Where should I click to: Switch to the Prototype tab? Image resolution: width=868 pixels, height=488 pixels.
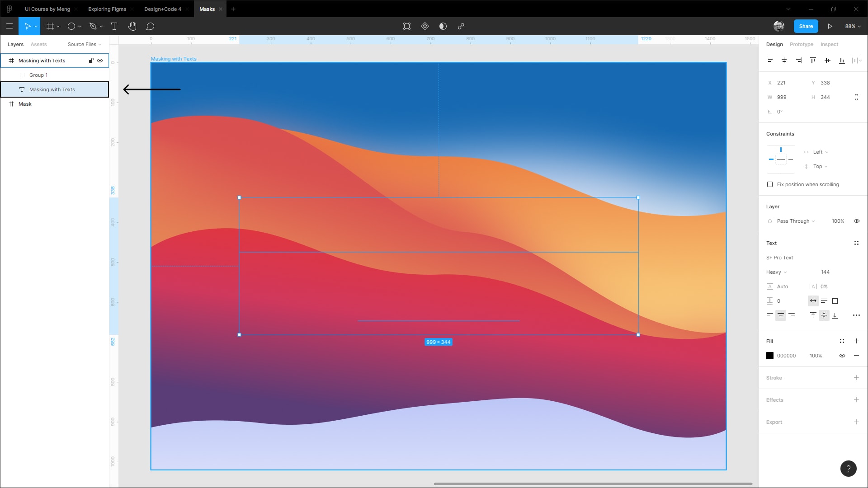pos(801,44)
